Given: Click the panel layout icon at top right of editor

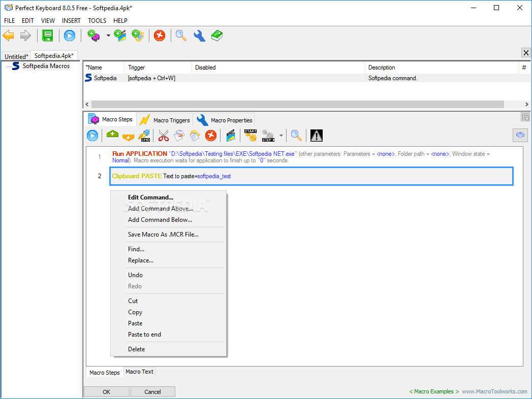Looking at the screenshot, I should pos(525,117).
